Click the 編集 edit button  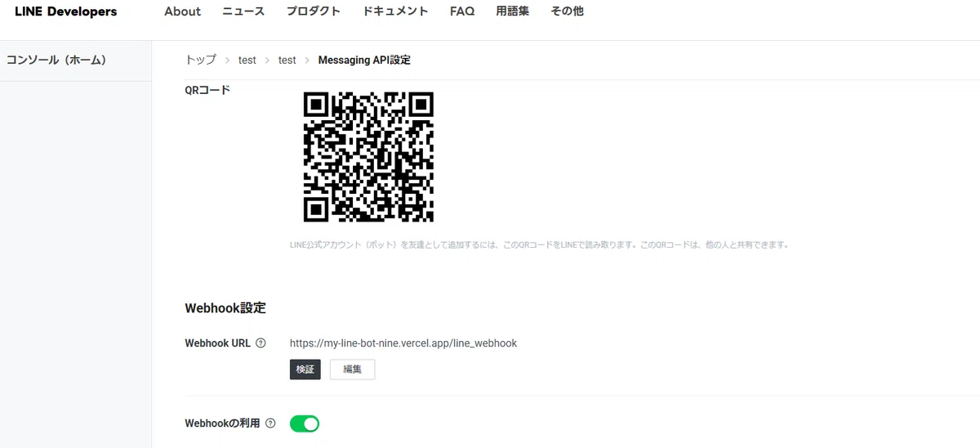coord(352,370)
